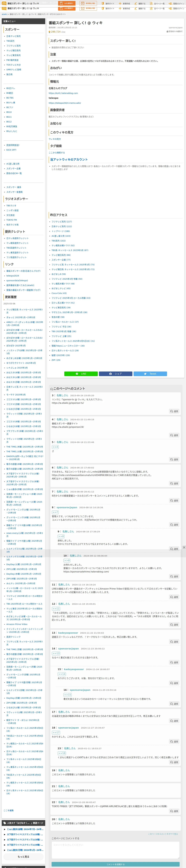
Task: Click in the comment text box
Action: pos(115,850)
